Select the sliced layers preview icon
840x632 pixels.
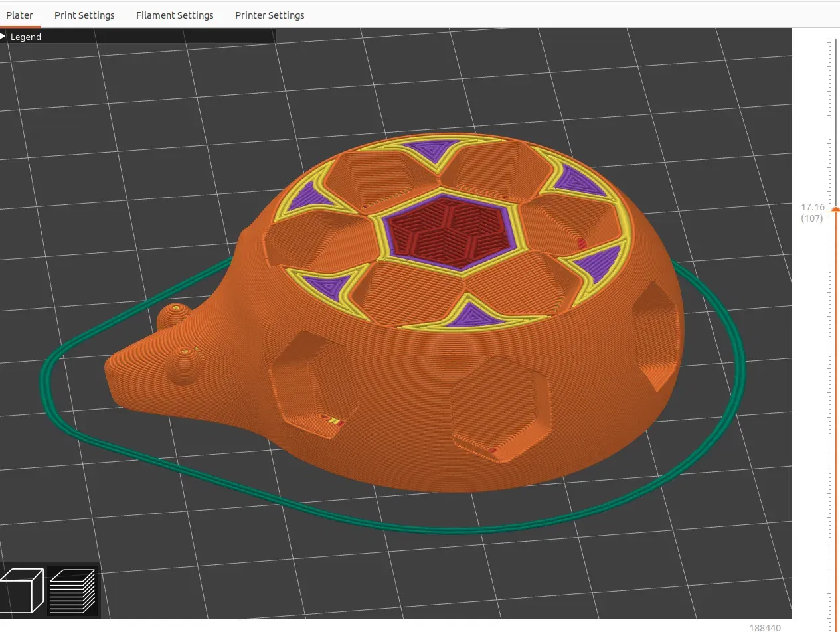click(x=73, y=591)
